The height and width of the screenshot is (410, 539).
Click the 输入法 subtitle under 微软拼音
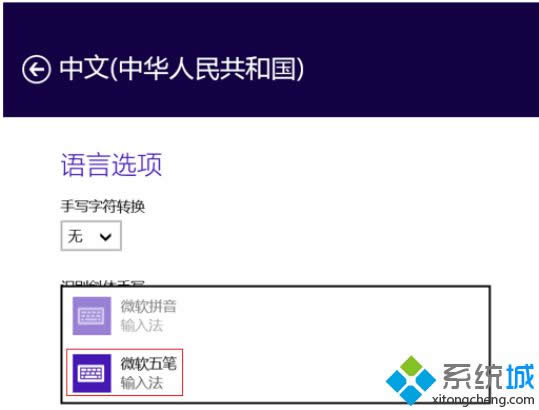tap(142, 325)
